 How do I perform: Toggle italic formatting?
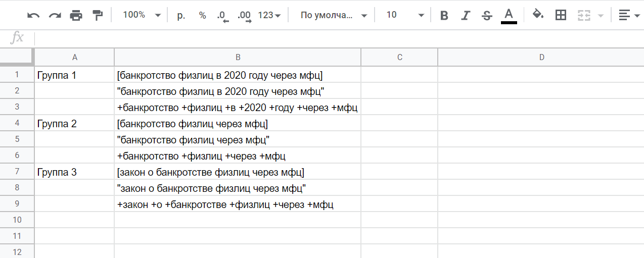coord(466,15)
